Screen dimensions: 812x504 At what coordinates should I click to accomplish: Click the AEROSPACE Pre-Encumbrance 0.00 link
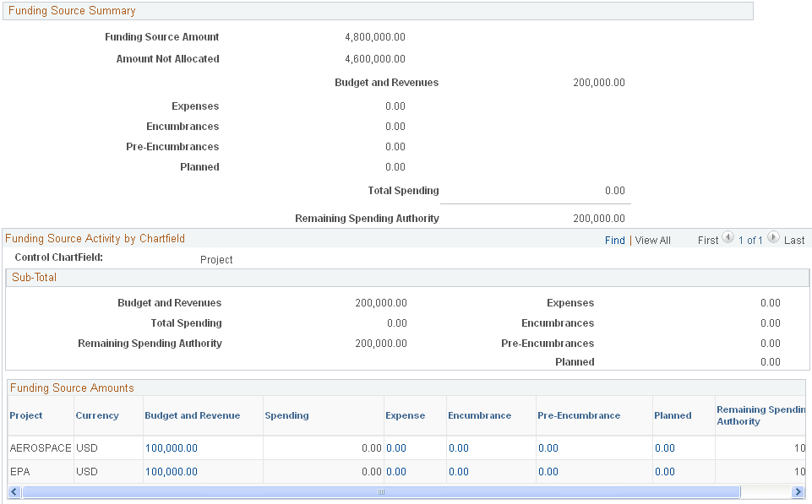point(548,448)
